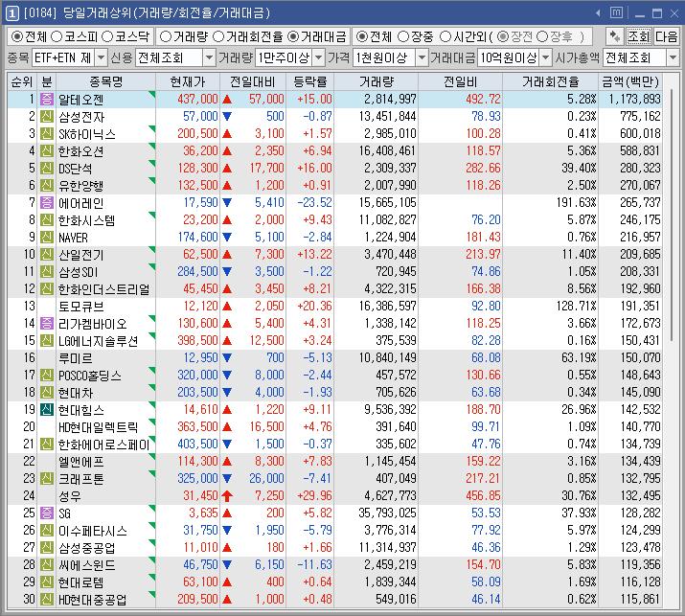This screenshot has width=685, height=616.
Task: Open the 가격 1천원이상 dropdown
Action: (x=422, y=57)
